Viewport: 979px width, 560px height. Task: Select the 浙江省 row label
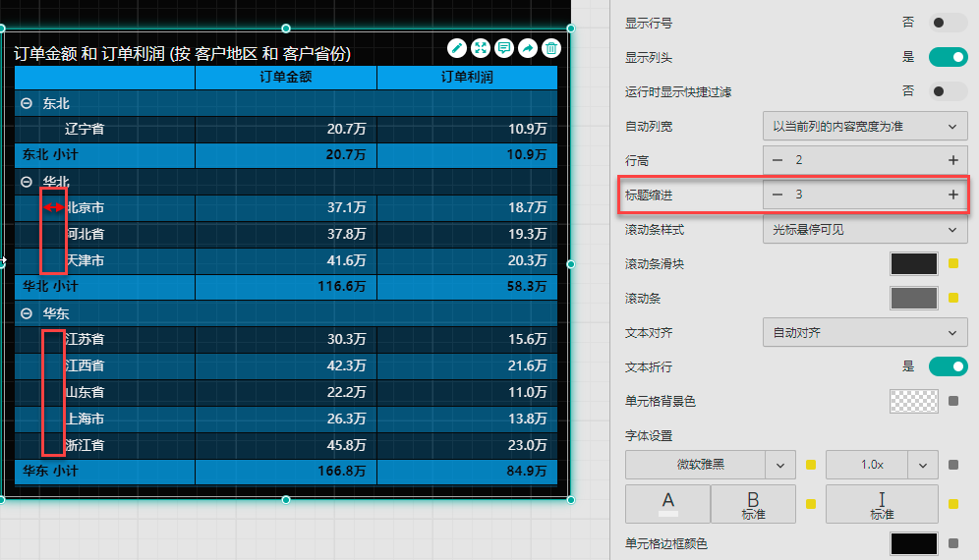85,446
